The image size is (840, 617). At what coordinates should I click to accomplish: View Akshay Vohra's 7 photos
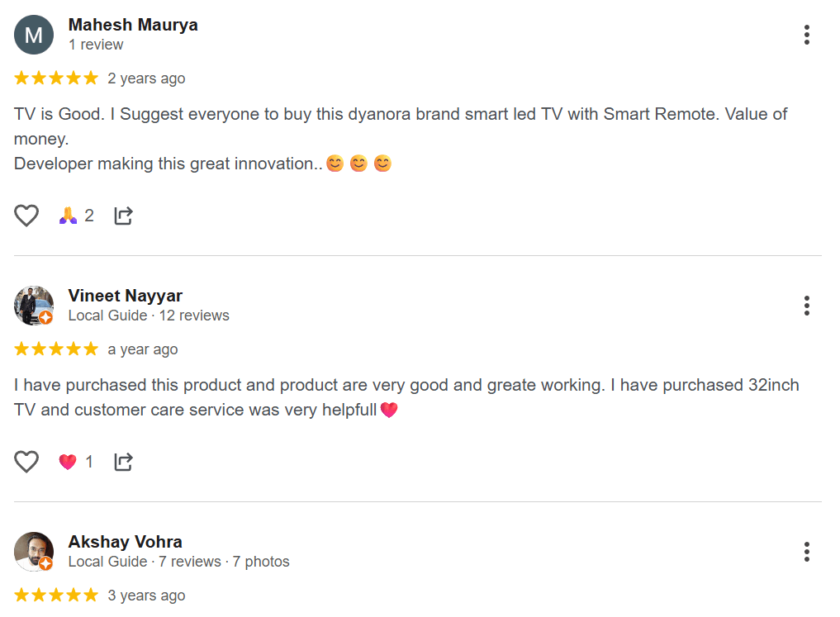pyautogui.click(x=261, y=561)
